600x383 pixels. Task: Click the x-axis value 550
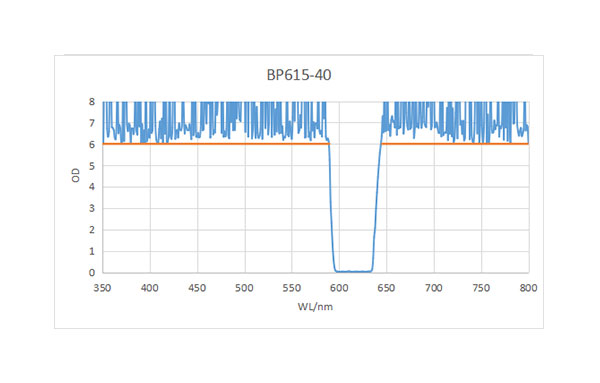click(292, 288)
